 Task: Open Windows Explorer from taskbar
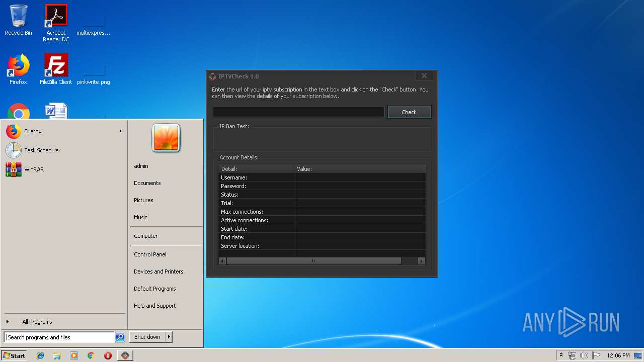(x=57, y=355)
